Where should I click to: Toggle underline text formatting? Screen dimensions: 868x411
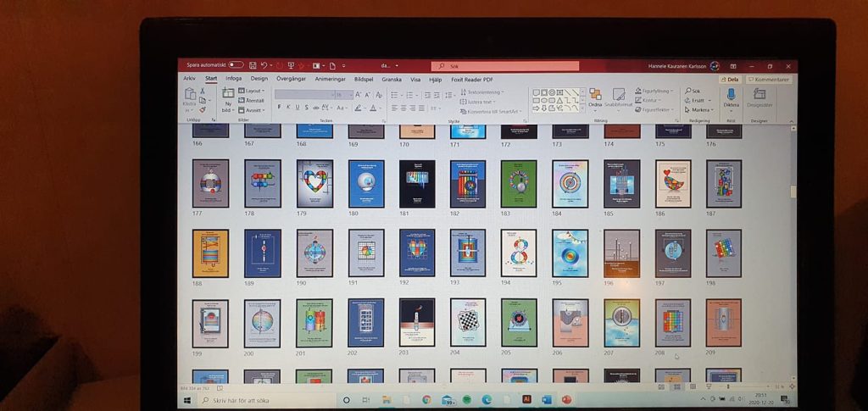click(298, 108)
